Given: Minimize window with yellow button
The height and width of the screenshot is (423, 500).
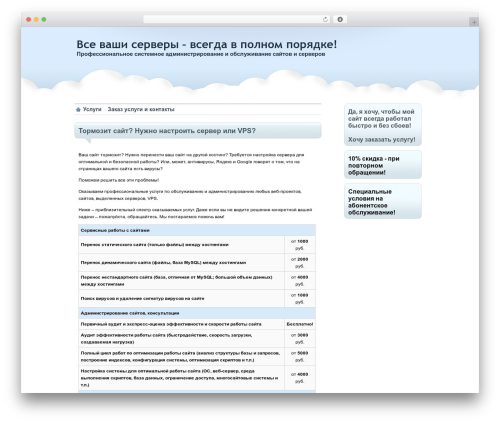Looking at the screenshot, I should pyautogui.click(x=36, y=20).
